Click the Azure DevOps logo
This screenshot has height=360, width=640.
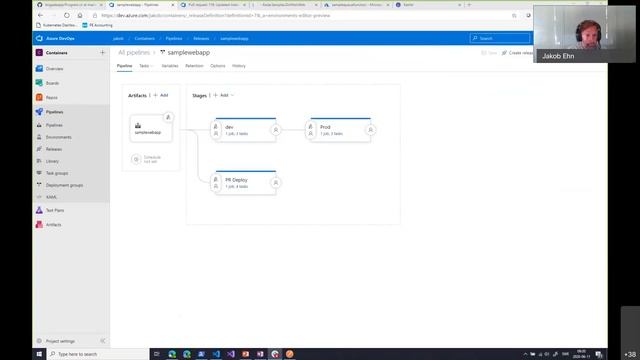point(39,38)
